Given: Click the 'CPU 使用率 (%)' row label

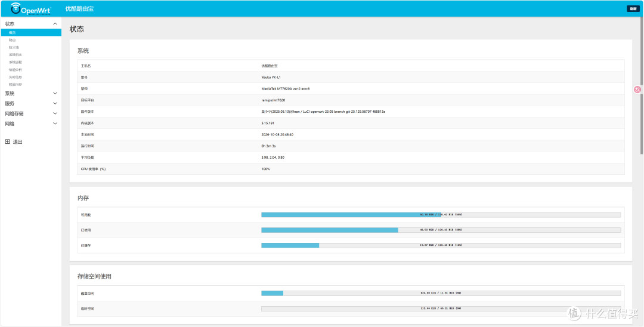Looking at the screenshot, I should point(93,169).
